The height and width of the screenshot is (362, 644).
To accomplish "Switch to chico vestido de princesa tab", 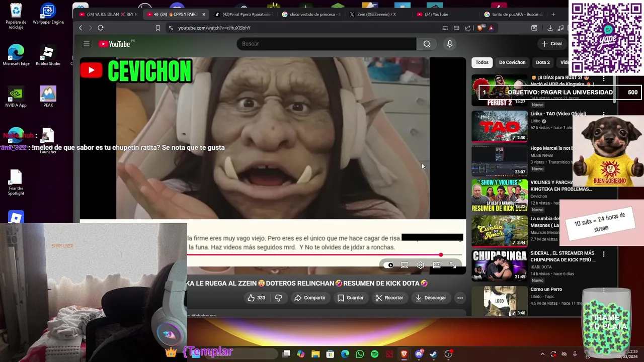I will [311, 14].
